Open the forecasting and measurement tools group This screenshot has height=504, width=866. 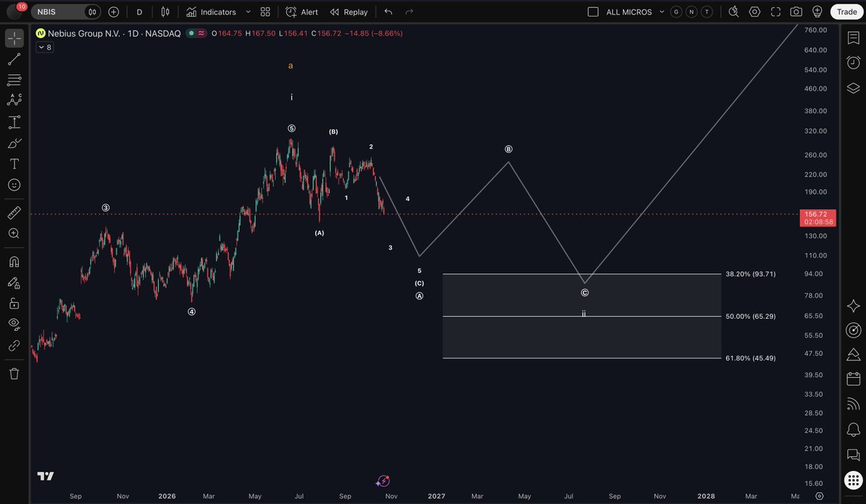pyautogui.click(x=14, y=122)
